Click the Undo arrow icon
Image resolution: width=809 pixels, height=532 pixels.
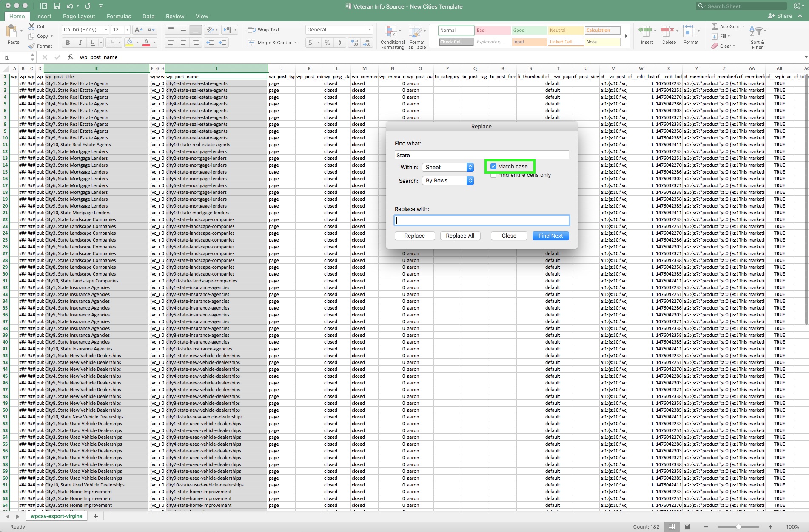[x=70, y=6]
